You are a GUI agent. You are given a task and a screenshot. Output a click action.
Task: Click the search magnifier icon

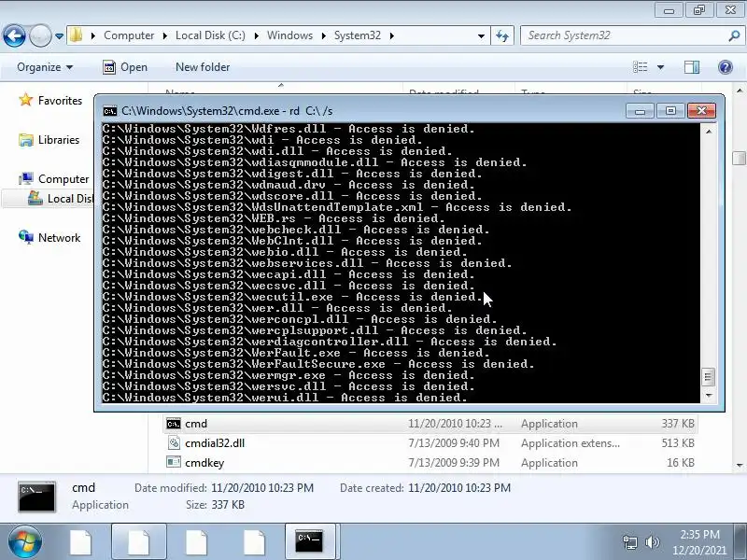pos(734,35)
